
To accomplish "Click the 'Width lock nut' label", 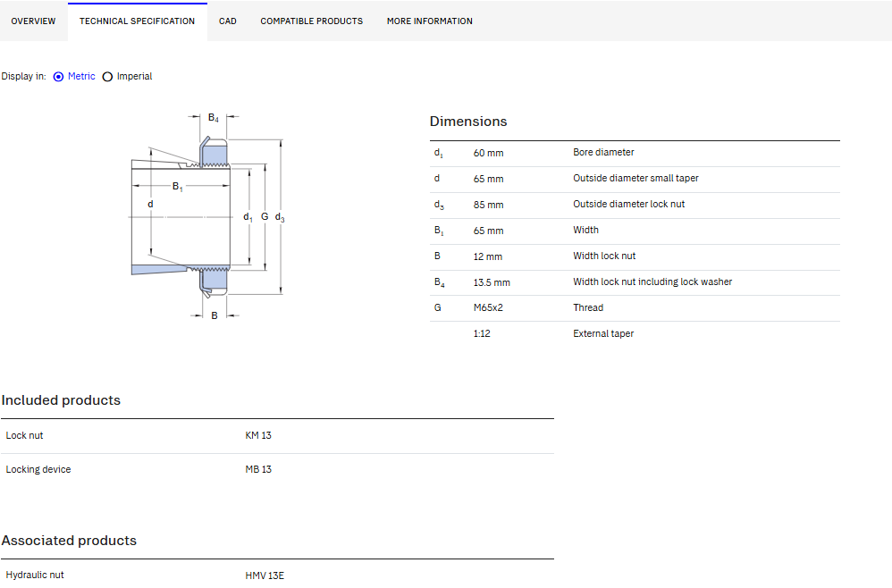I will pos(604,256).
